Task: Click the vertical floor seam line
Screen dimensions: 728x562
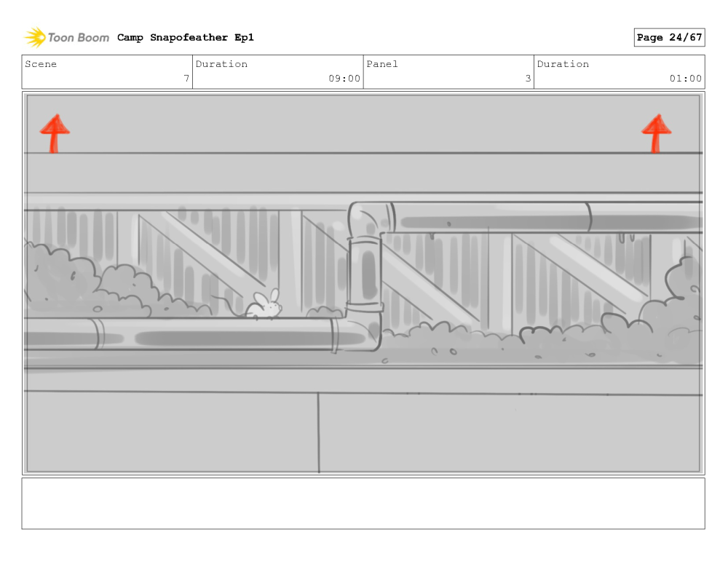Action: (318, 432)
